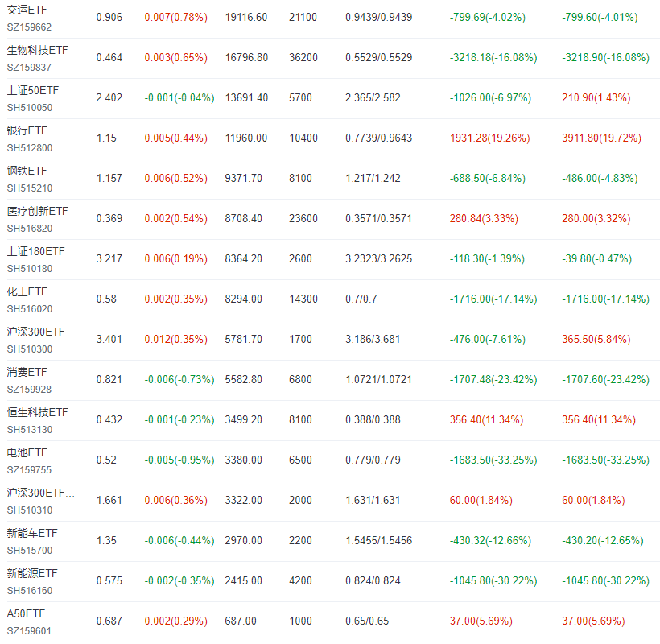Screen dimensions: 660x644
Task: Click cost value 1.217/1.242
Action: click(373, 178)
